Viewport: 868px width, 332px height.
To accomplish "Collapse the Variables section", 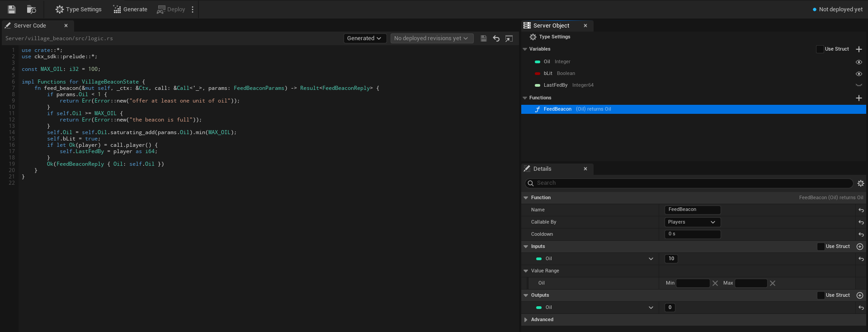I will coord(525,49).
